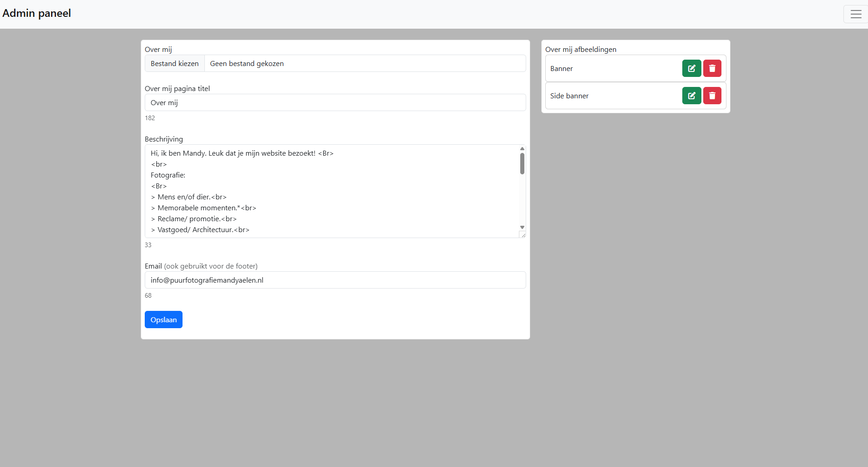This screenshot has height=467, width=868.
Task: Open the hamburger navigation menu
Action: coord(856,14)
